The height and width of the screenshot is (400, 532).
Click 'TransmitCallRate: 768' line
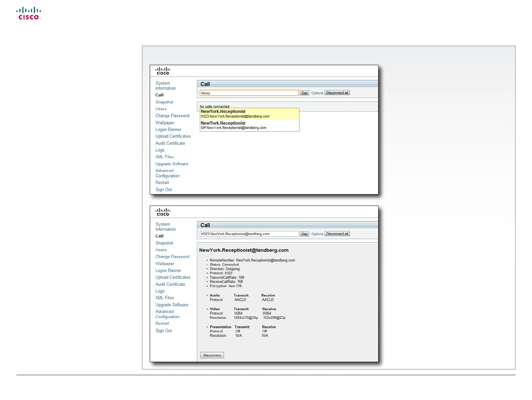tap(227, 277)
